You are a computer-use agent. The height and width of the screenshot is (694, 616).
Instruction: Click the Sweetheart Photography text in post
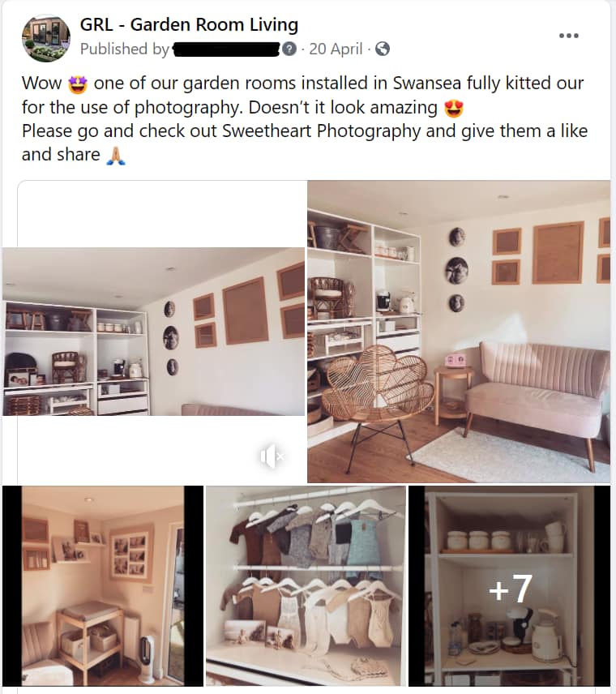[321, 131]
